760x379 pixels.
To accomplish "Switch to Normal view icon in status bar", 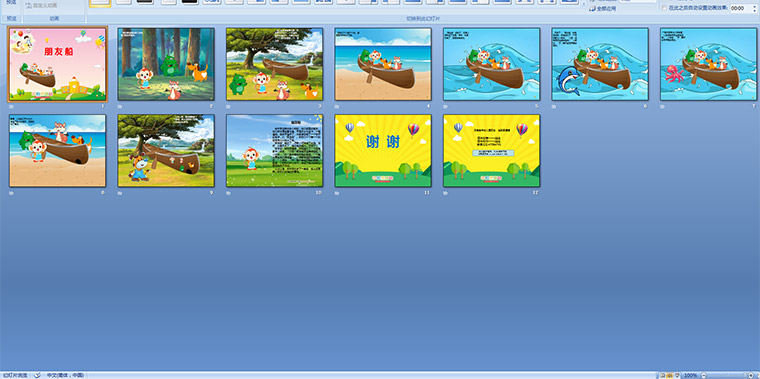I will coord(662,376).
